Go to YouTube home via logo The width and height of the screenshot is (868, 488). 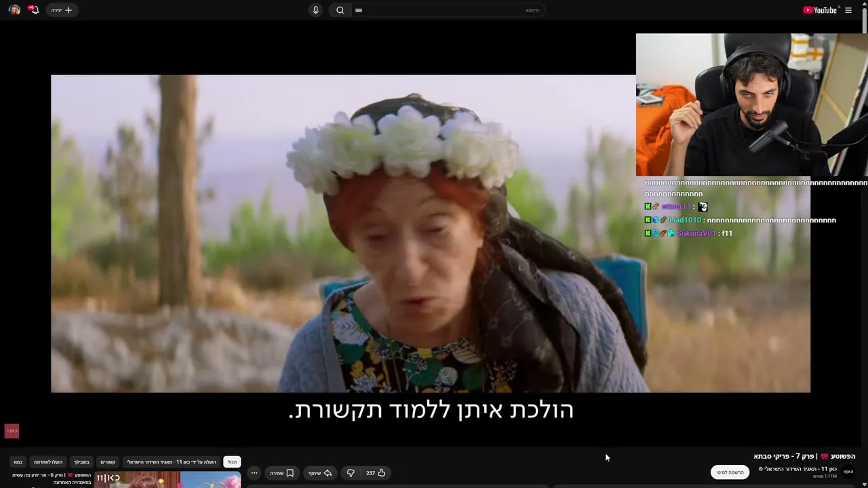[821, 10]
